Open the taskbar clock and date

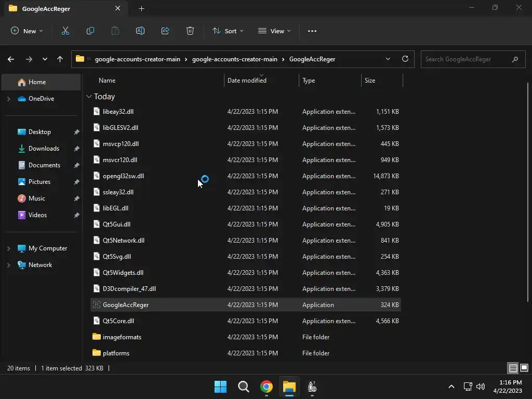(508, 387)
